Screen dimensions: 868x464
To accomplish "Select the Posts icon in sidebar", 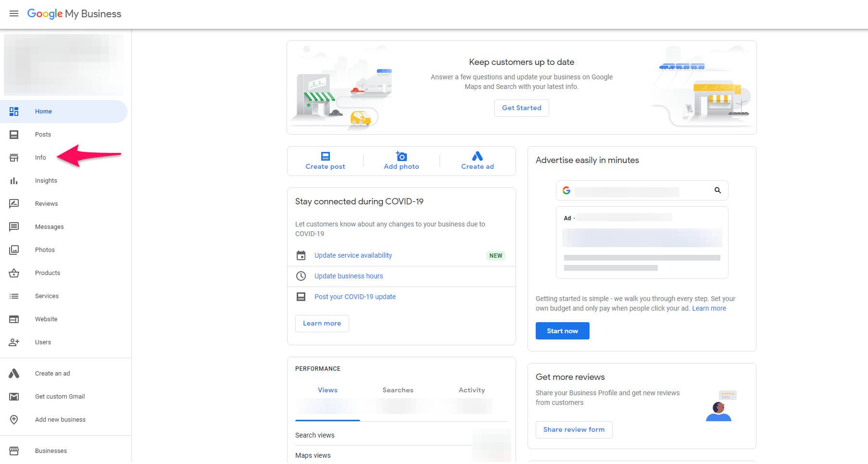I will [x=14, y=134].
